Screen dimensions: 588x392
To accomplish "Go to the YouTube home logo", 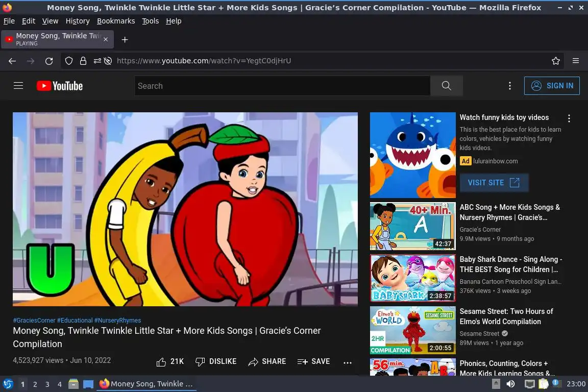I will [x=60, y=86].
